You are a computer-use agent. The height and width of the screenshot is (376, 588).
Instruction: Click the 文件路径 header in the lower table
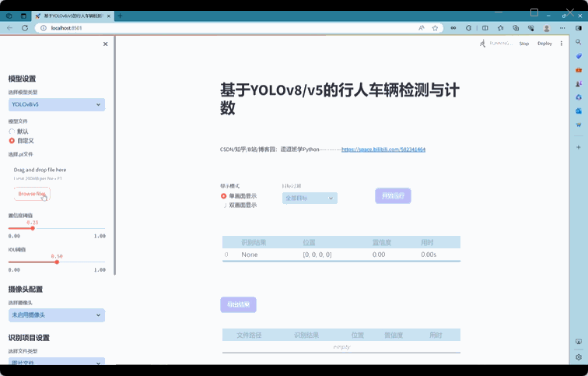(x=249, y=335)
